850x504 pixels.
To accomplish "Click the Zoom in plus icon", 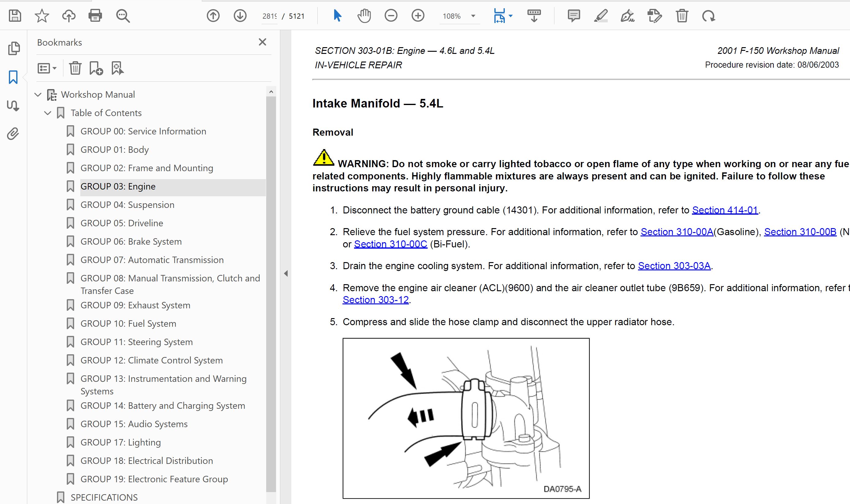I will pos(418,16).
